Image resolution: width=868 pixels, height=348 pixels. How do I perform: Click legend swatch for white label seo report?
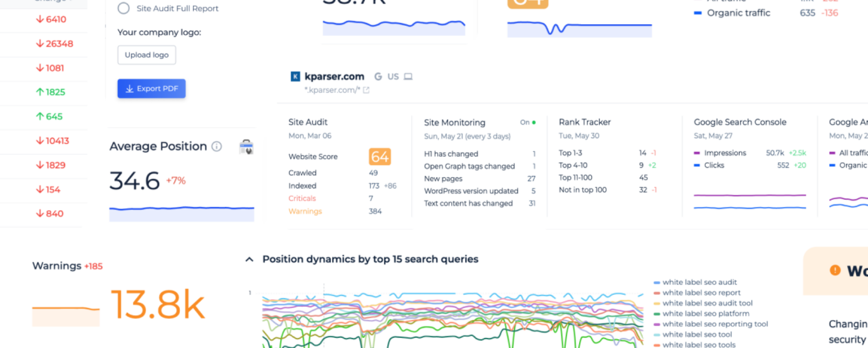[x=657, y=293]
